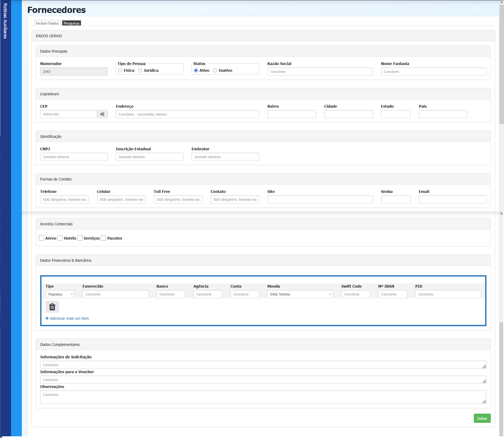Expand the Moeda dropdown showing Dólar Turismo

pyautogui.click(x=300, y=294)
